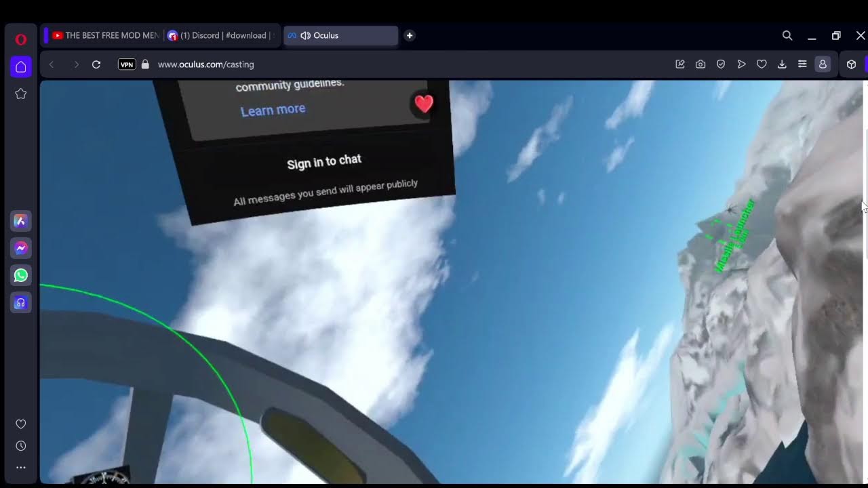Click Sign in to chat
Screen dimensions: 868x488
324,162
